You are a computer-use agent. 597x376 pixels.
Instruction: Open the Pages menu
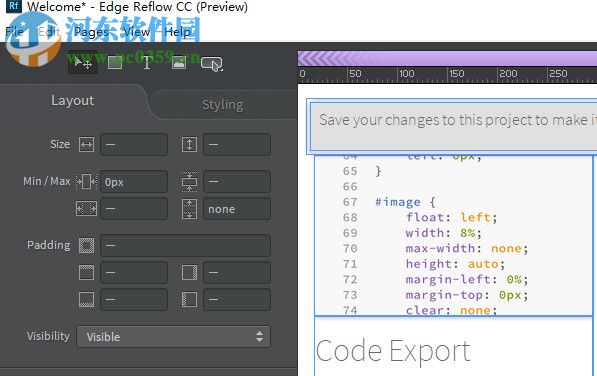[91, 32]
